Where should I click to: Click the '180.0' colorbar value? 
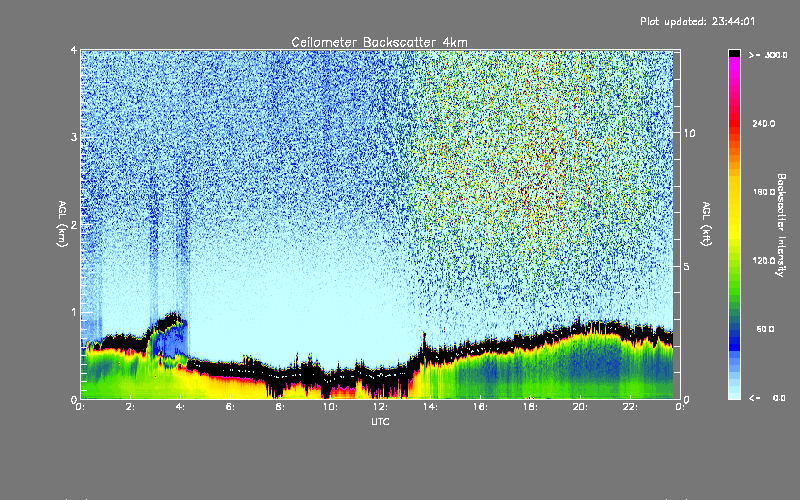tap(764, 192)
